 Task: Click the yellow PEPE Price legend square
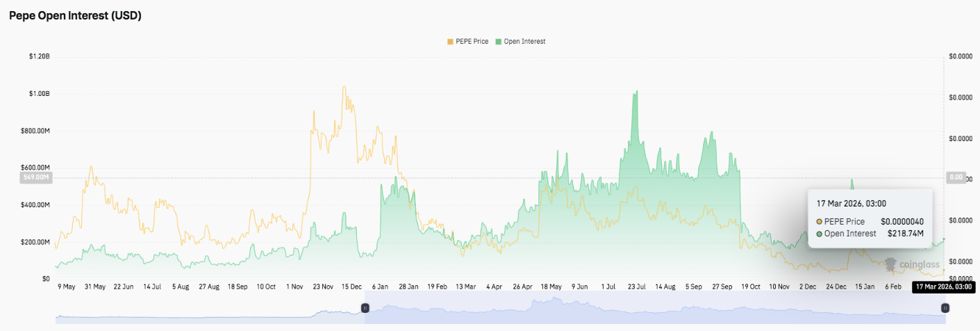click(x=450, y=42)
